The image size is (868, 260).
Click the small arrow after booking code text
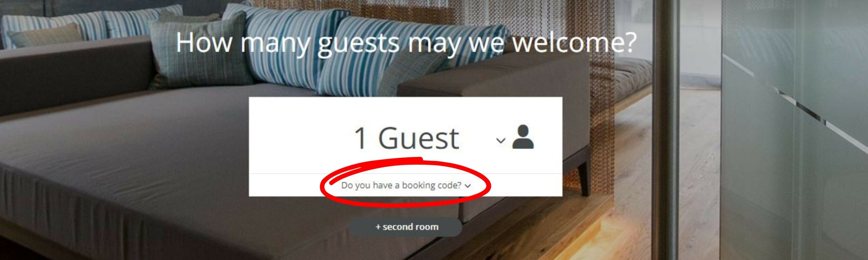pos(468,186)
